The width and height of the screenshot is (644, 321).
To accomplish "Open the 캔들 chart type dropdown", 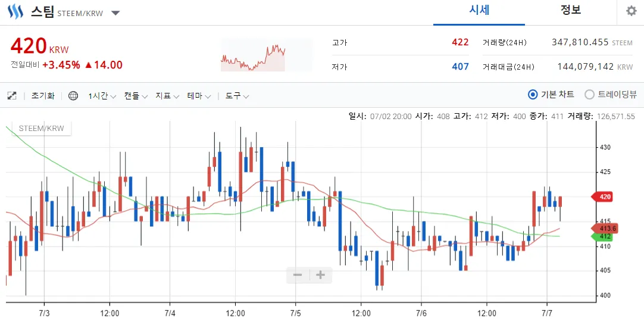I will [136, 96].
